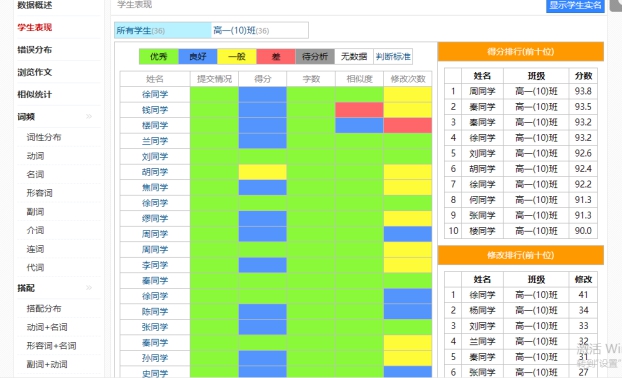Select revision count 41 in 修改排行
The width and height of the screenshot is (622, 378).
pos(583,295)
